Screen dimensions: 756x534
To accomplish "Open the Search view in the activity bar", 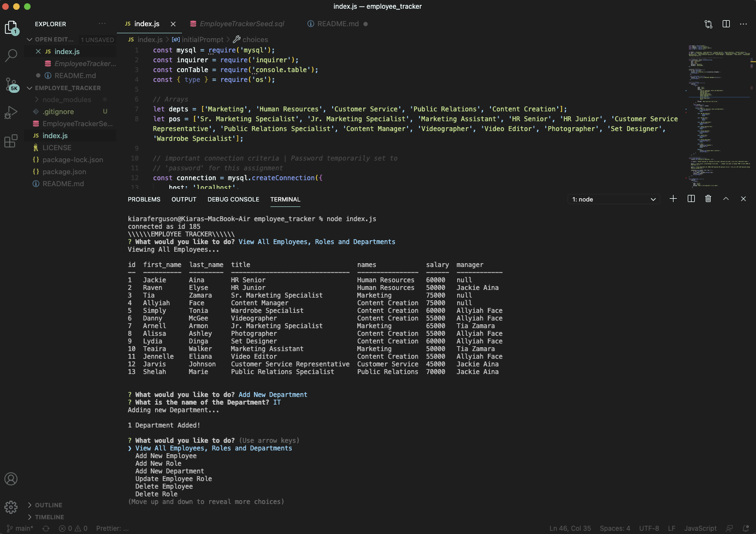I will [x=11, y=55].
